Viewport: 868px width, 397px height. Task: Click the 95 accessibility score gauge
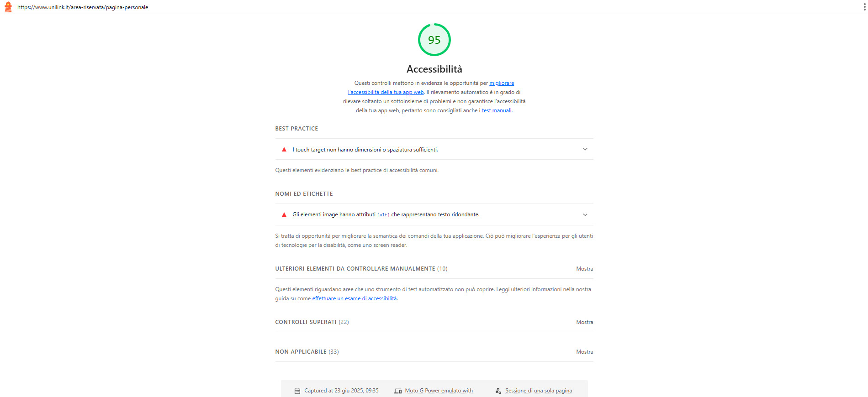pos(434,40)
